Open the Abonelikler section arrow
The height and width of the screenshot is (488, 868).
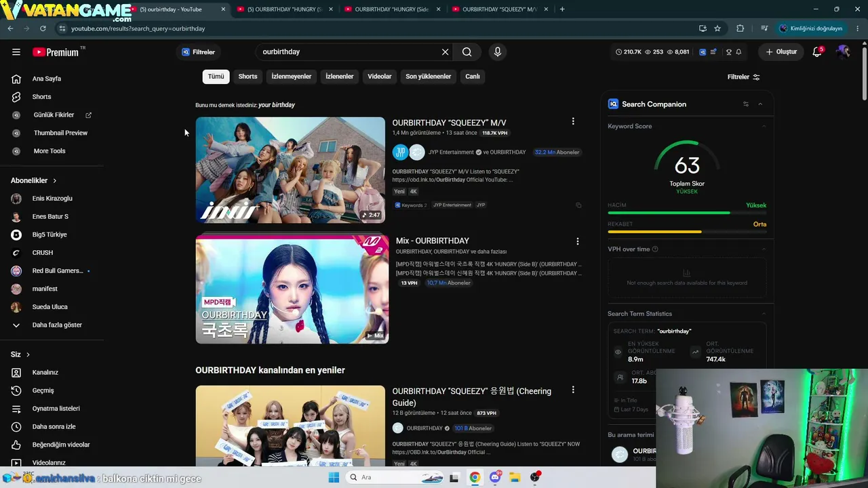[x=55, y=181]
